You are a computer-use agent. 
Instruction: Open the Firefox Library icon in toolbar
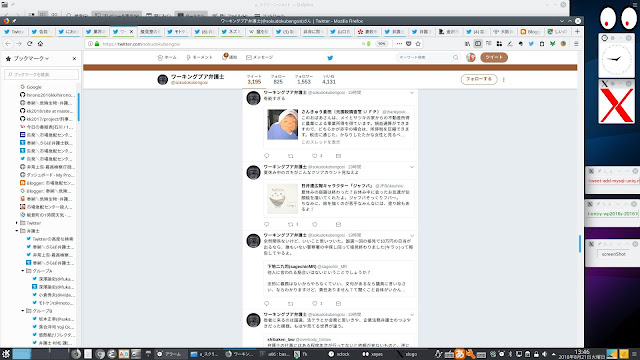pyautogui.click(x=467, y=44)
